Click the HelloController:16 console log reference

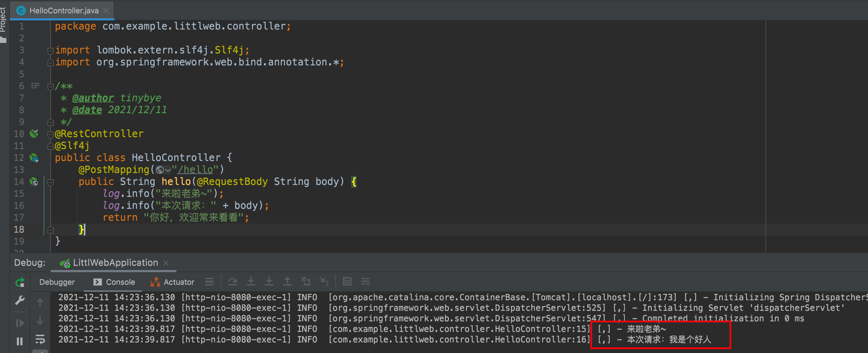[x=459, y=340]
